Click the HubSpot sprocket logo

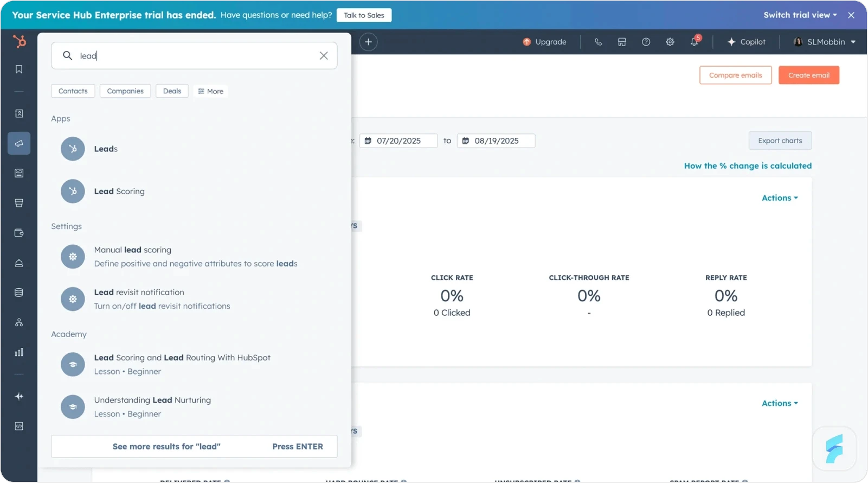point(20,41)
